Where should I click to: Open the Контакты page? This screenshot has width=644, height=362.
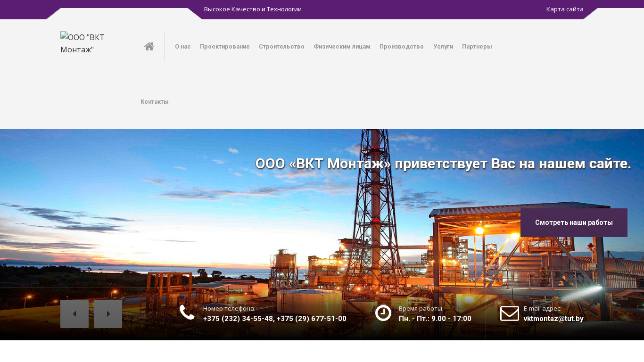[155, 102]
